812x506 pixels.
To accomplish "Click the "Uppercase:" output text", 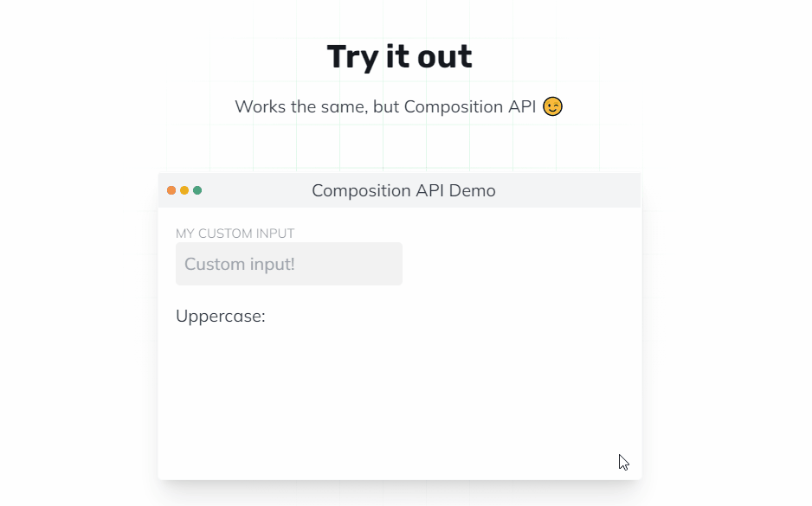I will (220, 316).
